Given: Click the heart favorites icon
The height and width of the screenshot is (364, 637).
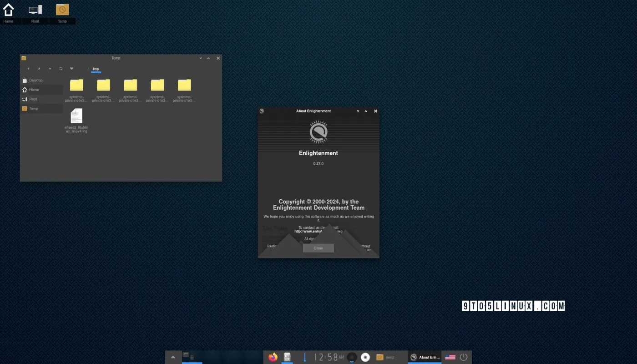Looking at the screenshot, I should tap(71, 69).
